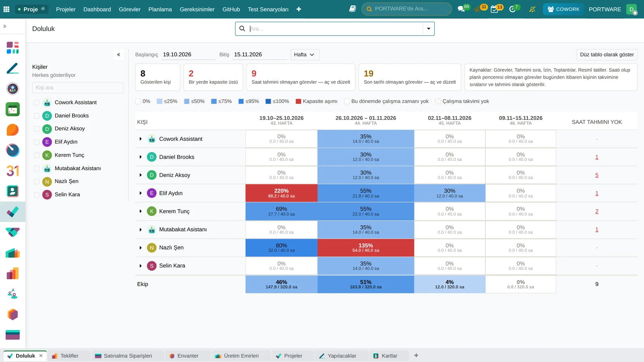Screen dimensions: 644x362
Task: Expand the Elif Aydın table row
Action: [x=140, y=193]
